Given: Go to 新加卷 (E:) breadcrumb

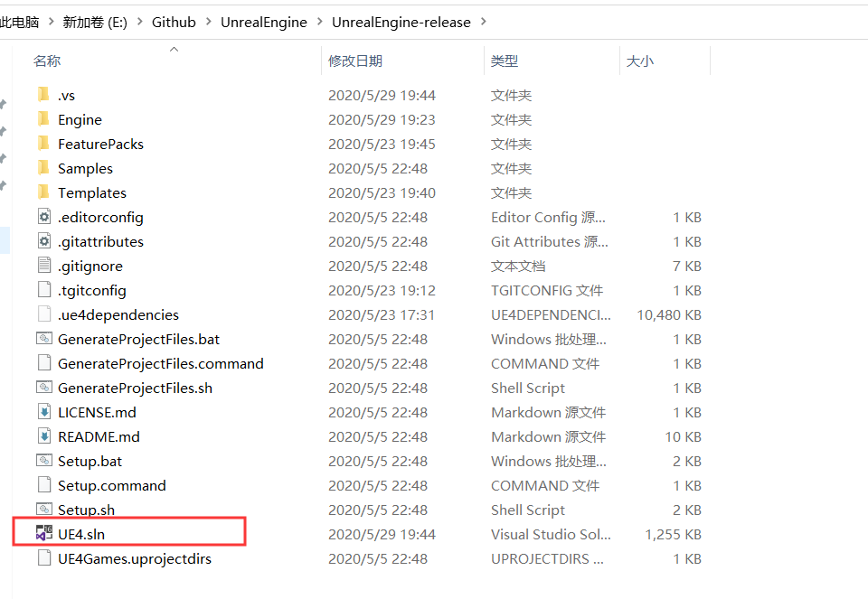Looking at the screenshot, I should (x=95, y=22).
